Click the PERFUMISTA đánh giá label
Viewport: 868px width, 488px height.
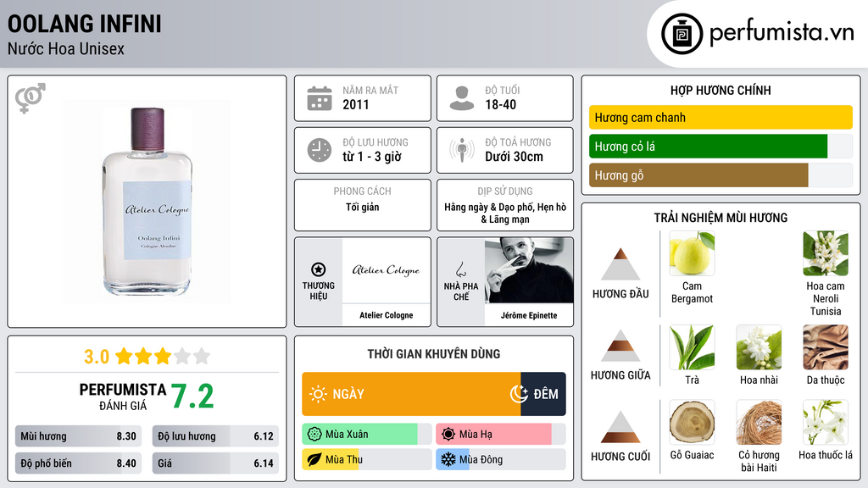[x=123, y=396]
